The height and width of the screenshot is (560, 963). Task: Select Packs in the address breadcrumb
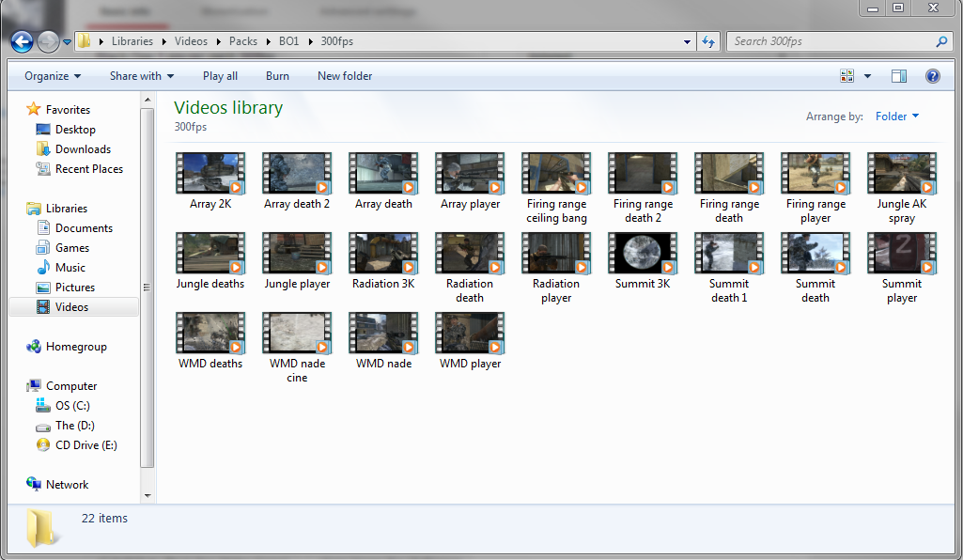coord(243,41)
